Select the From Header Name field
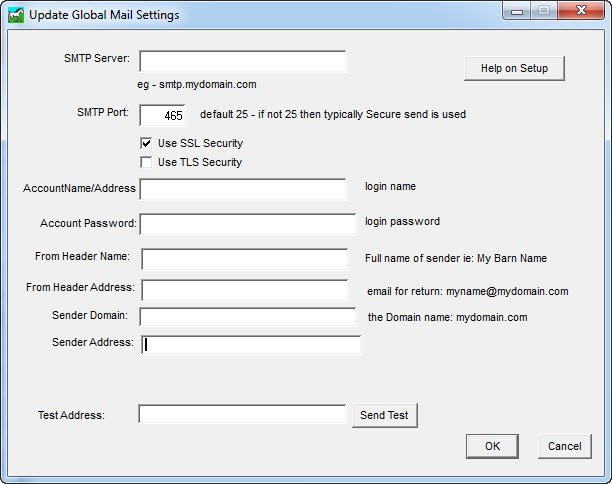Image resolution: width=612 pixels, height=484 pixels. click(x=244, y=259)
